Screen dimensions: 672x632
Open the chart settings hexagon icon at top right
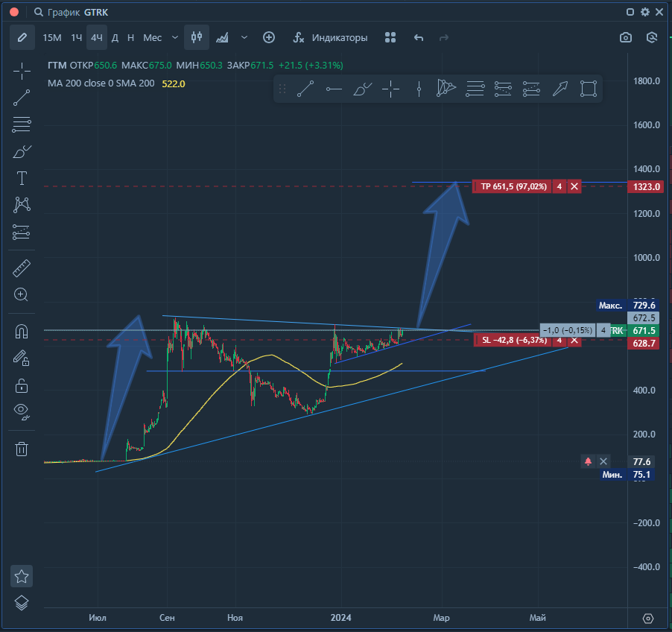tap(652, 38)
